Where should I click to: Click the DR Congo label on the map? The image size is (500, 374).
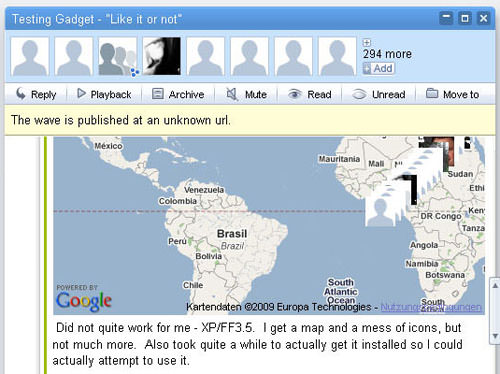(441, 216)
